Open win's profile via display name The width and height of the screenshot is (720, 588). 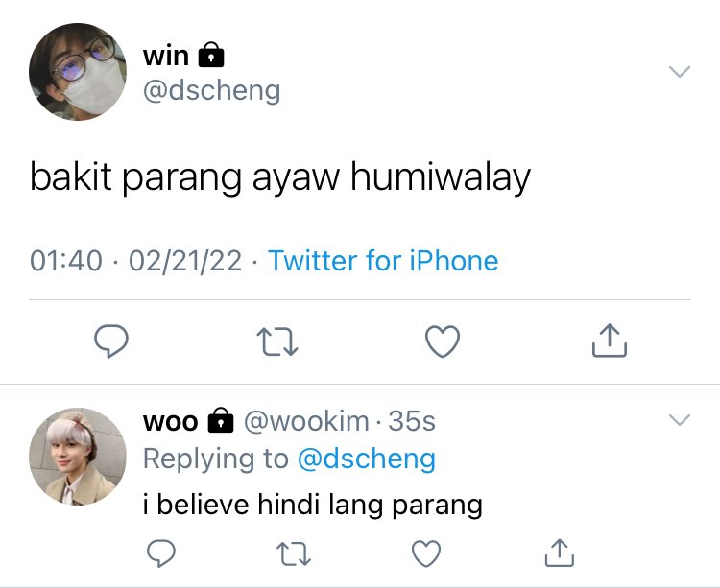(x=166, y=56)
